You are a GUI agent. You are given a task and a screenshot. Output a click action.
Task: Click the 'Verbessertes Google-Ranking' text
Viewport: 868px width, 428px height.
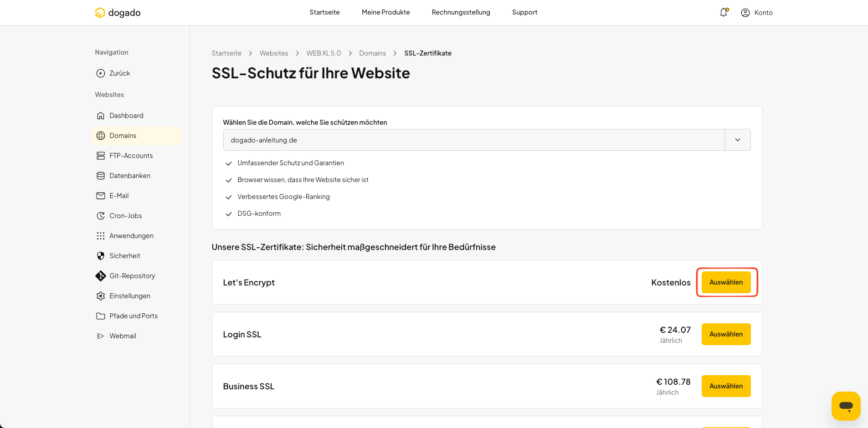[283, 197]
